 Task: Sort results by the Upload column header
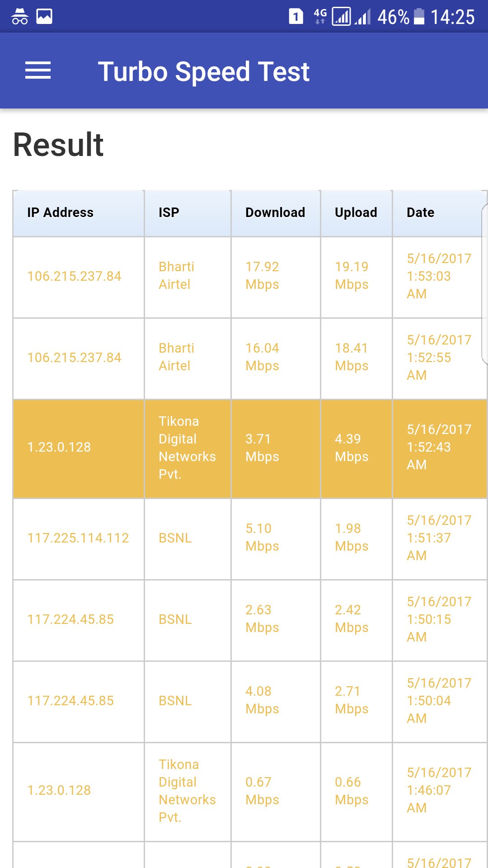pos(356,212)
